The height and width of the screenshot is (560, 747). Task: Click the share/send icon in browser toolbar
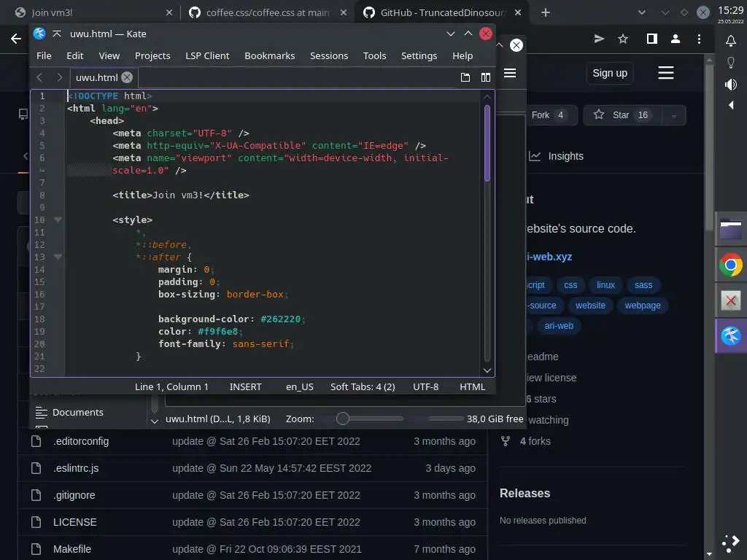point(599,39)
